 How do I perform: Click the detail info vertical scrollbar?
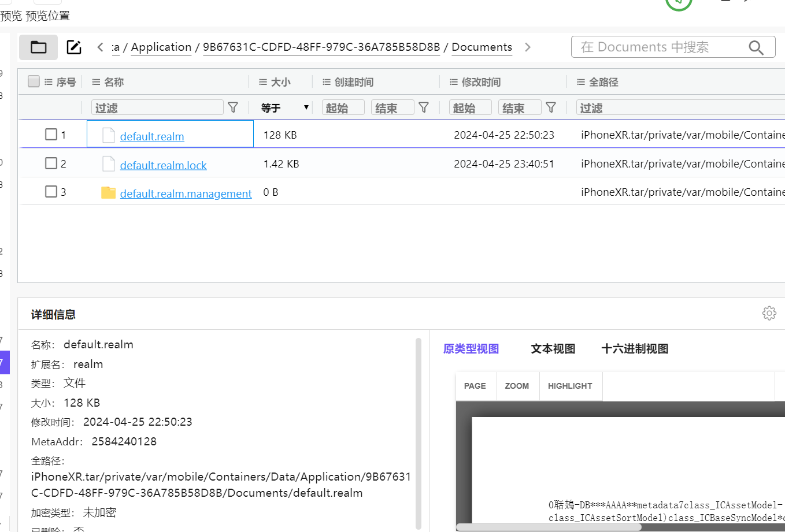click(419, 433)
